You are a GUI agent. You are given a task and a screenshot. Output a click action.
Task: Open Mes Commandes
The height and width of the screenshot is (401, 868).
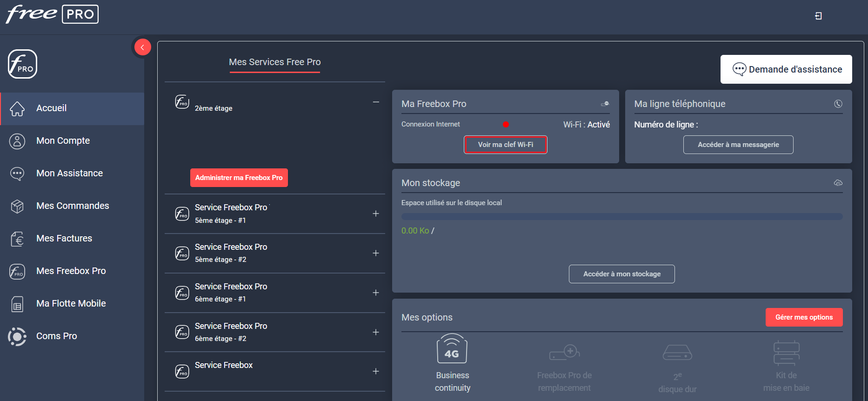(72, 206)
